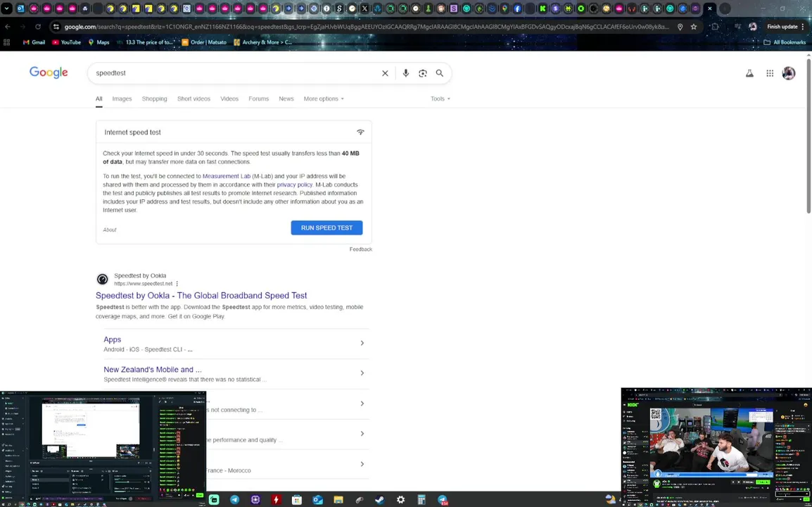Submit search with the magnifier icon
The width and height of the screenshot is (812, 507).
[x=440, y=73]
